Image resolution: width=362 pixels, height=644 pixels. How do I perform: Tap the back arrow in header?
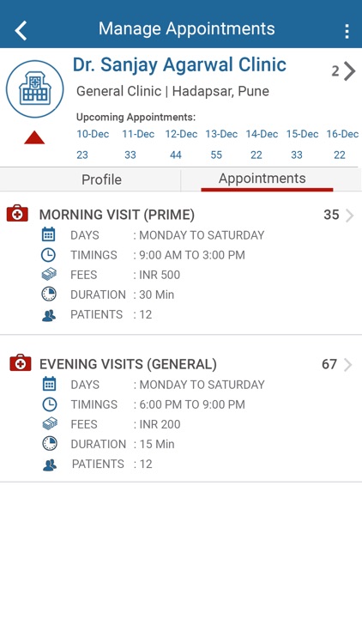[21, 31]
